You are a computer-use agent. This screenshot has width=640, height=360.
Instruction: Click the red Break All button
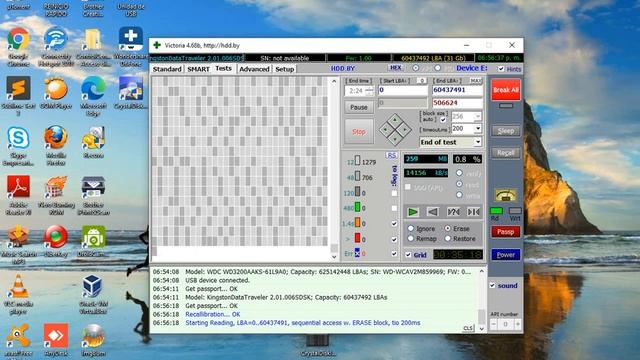coord(506,90)
